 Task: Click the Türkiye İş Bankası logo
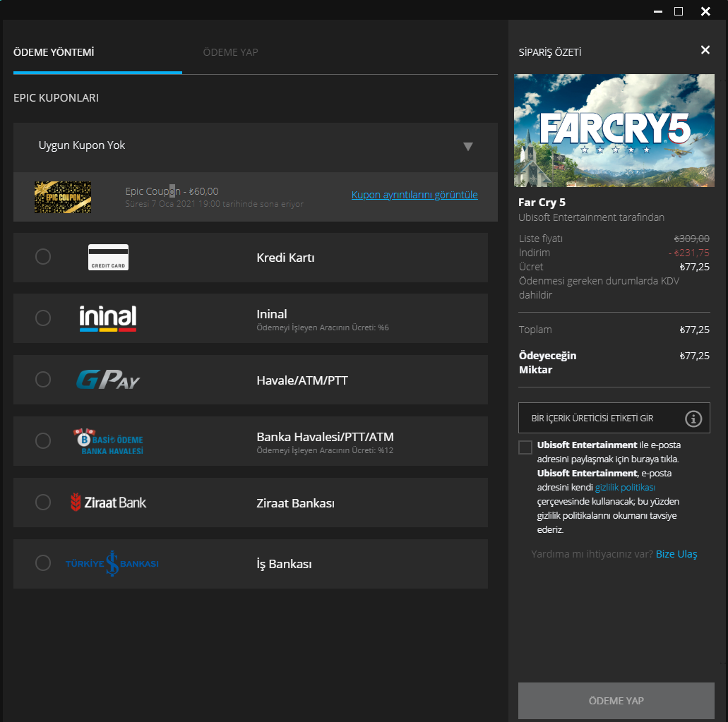112,564
